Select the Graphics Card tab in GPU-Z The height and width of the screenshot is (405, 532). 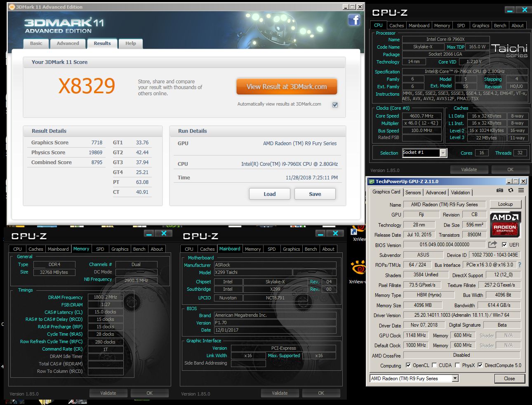386,192
